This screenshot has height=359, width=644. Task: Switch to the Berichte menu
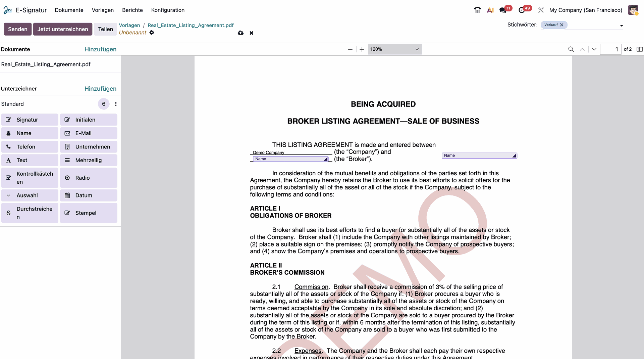tap(132, 10)
